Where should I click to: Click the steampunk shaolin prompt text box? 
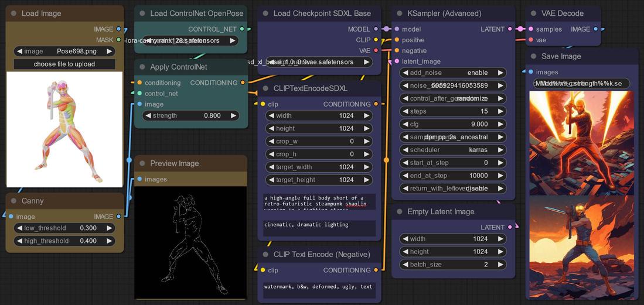pyautogui.click(x=319, y=202)
